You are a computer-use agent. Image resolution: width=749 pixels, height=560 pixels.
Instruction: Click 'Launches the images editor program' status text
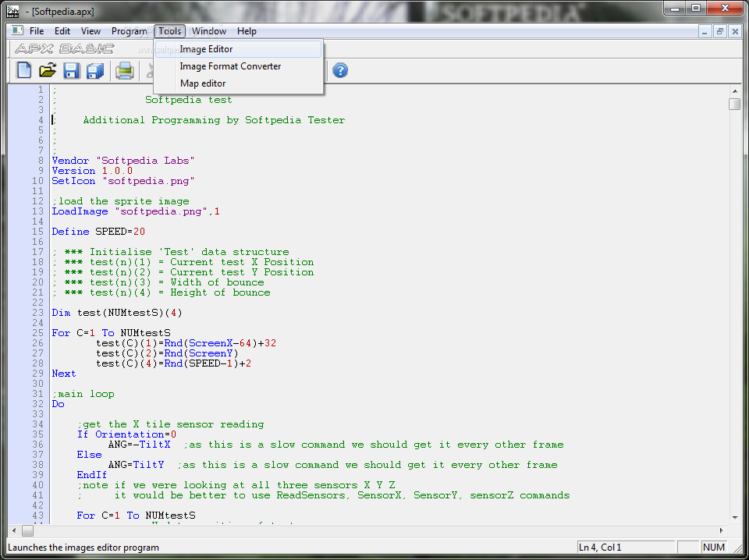click(x=83, y=548)
